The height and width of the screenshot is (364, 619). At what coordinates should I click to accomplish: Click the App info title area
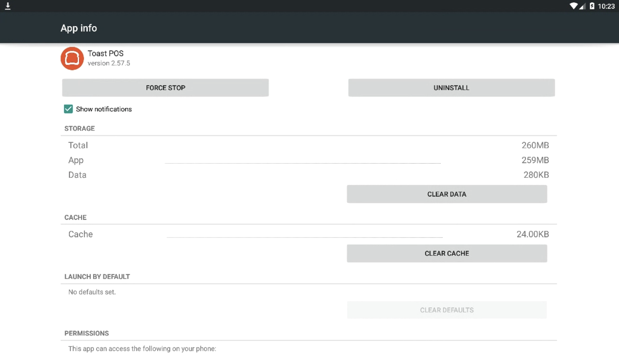click(x=78, y=28)
